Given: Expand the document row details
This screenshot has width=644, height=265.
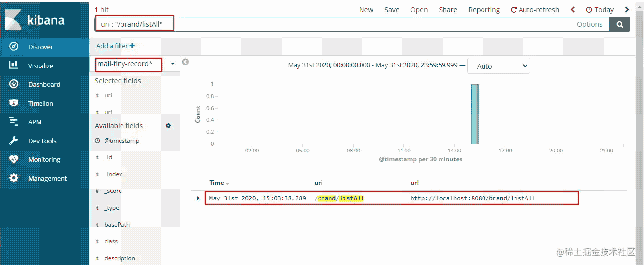Looking at the screenshot, I should pos(198,198).
